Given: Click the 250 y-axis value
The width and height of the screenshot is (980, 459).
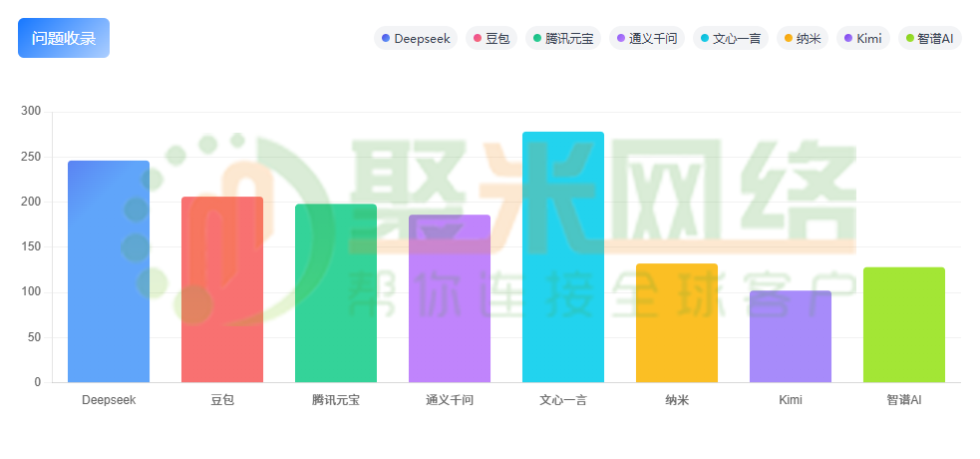Looking at the screenshot, I should (x=31, y=157).
